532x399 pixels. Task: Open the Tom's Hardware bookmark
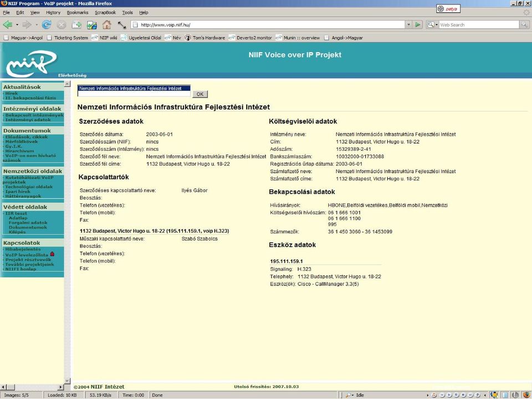(205, 38)
